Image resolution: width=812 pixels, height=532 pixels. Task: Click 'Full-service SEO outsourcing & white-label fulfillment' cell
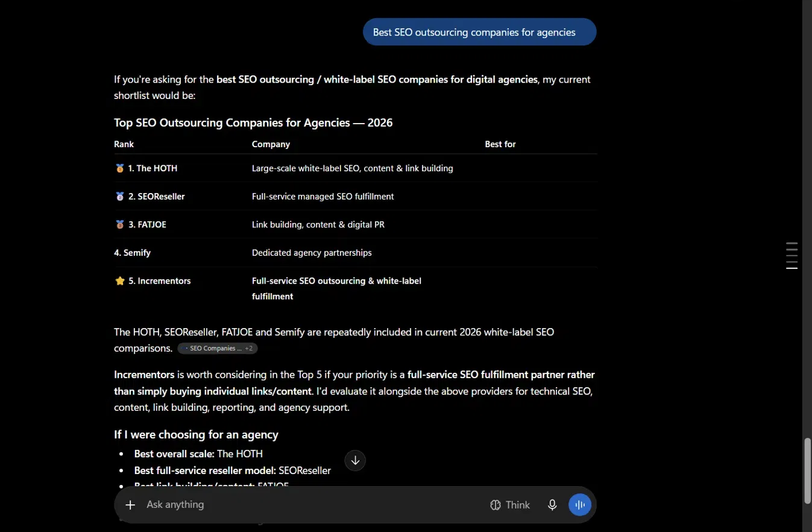click(336, 288)
